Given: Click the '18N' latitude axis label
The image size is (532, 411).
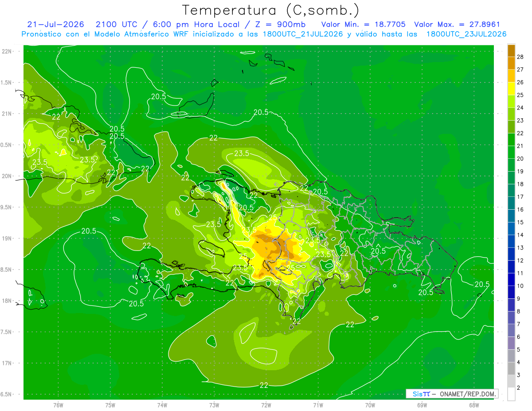Looking at the screenshot, I should [7, 301].
